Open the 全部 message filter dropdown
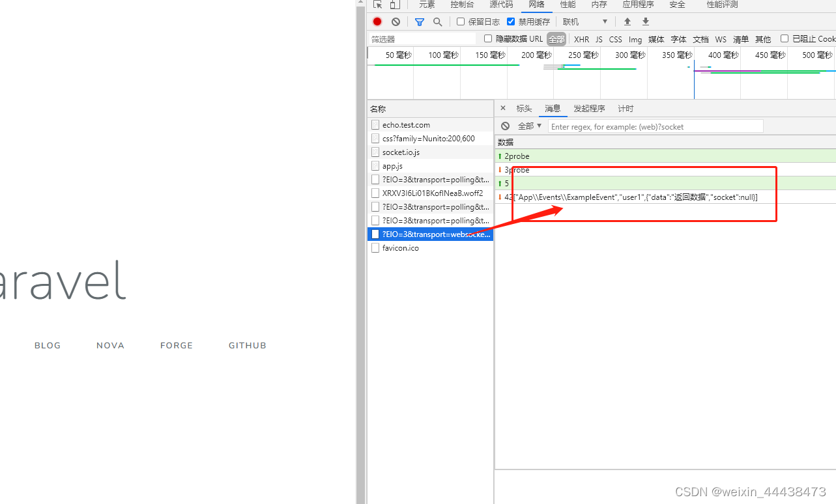Viewport: 836px width, 504px height. point(529,125)
